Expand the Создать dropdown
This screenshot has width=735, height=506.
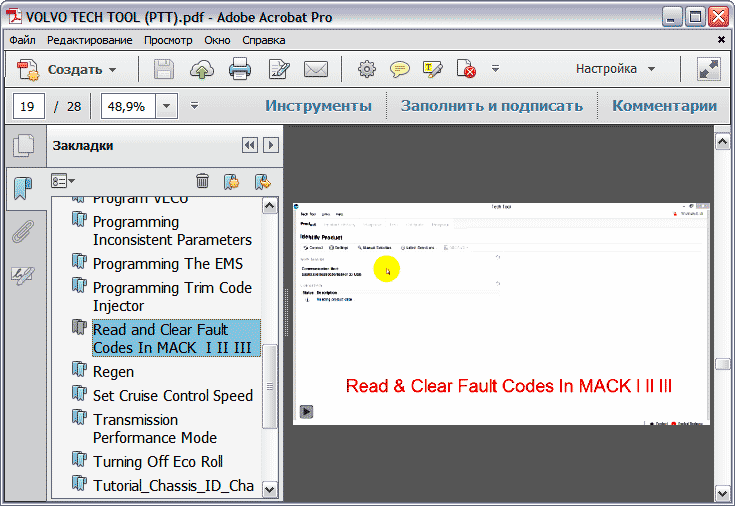coord(112,70)
